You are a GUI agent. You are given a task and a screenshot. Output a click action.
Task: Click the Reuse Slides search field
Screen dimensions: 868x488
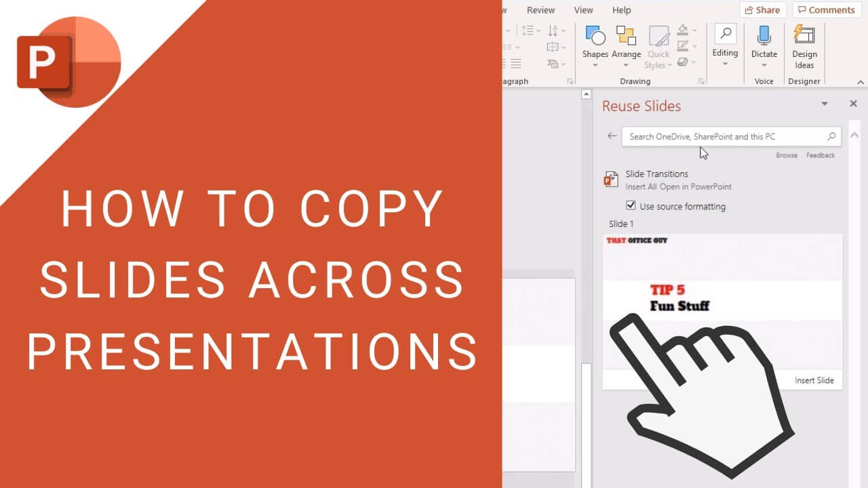click(x=732, y=136)
